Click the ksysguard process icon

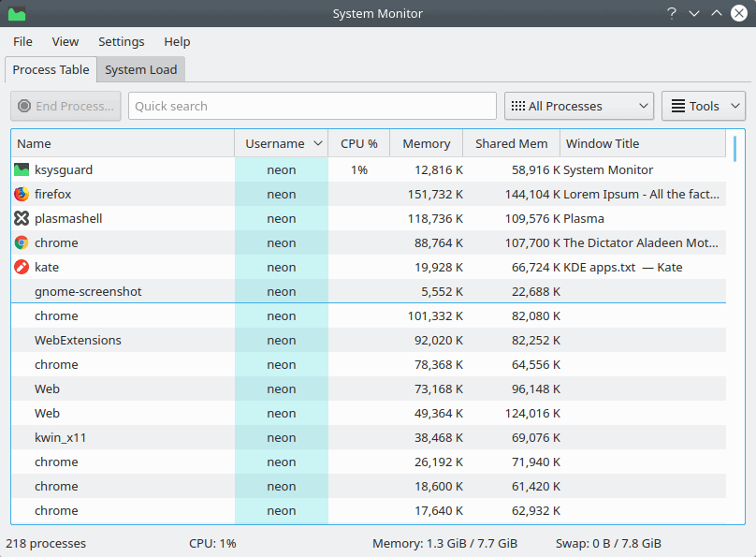22,169
